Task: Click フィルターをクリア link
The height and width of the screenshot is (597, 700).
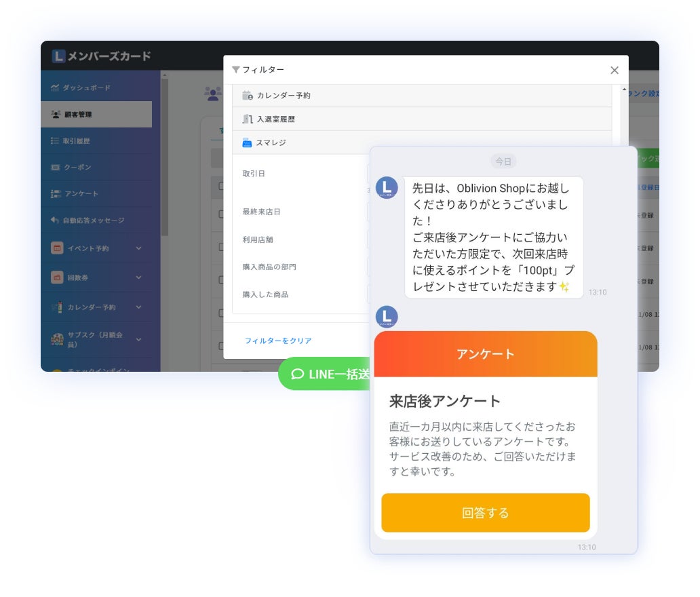Action: click(278, 341)
